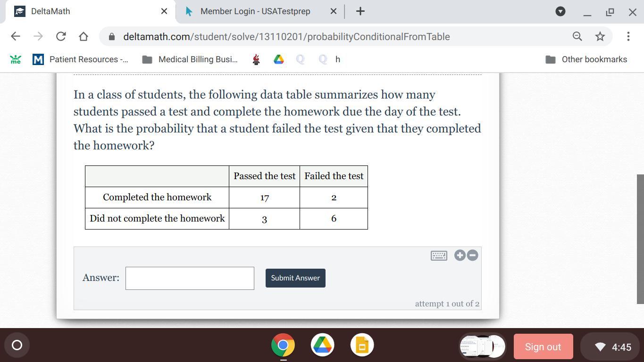Open the recent screenshots thumbnails
The height and width of the screenshot is (362, 644).
tap(482, 346)
